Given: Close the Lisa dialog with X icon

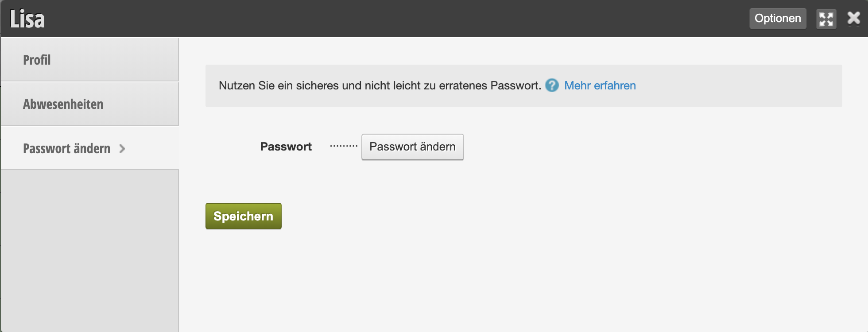Looking at the screenshot, I should (x=853, y=18).
